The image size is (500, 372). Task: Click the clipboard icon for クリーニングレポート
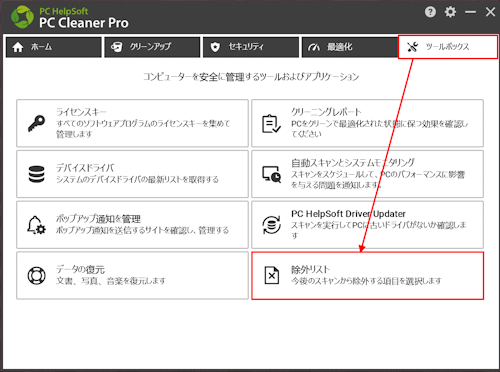click(271, 124)
